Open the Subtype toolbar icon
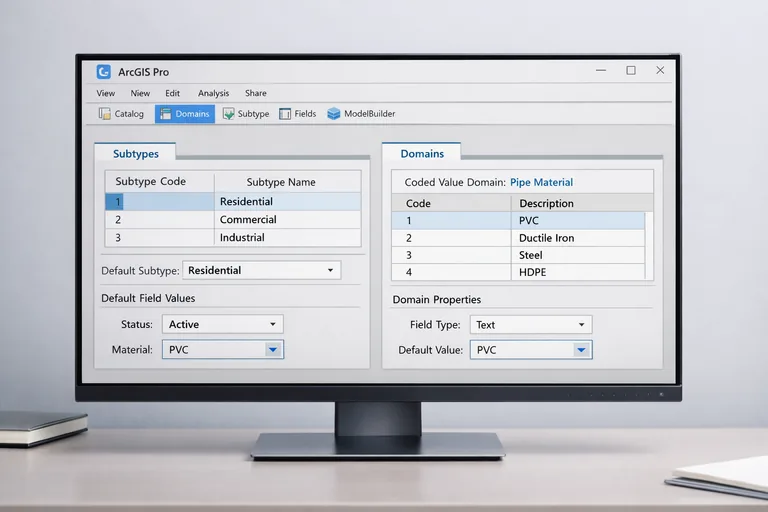The image size is (768, 512). coord(246,114)
